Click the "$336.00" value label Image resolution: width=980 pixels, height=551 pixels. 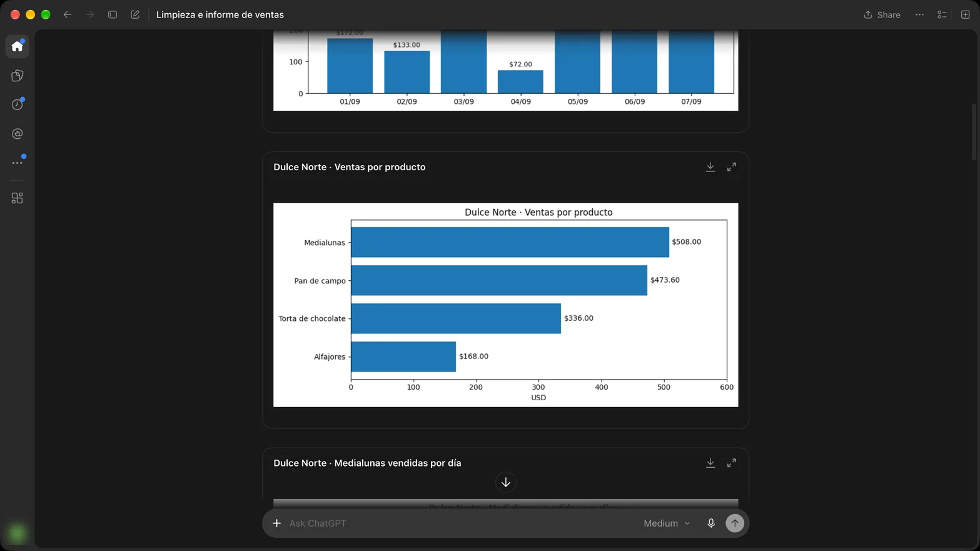[x=578, y=318]
